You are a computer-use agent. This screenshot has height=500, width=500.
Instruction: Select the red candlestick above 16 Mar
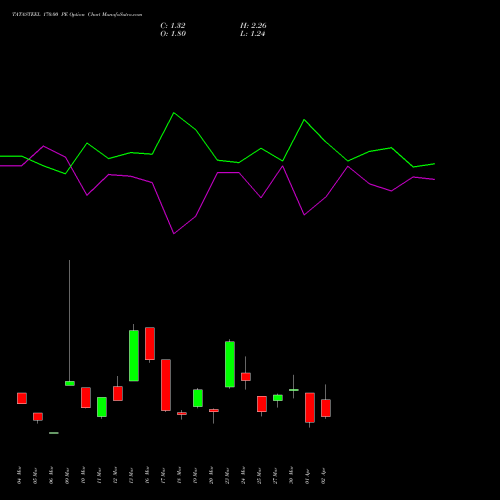pyautogui.click(x=150, y=344)
